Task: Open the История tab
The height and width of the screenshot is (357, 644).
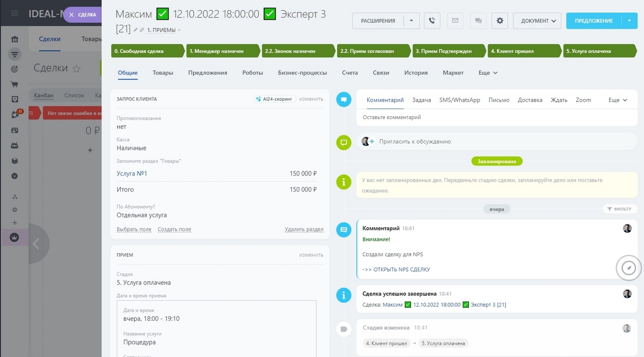Action: (416, 73)
